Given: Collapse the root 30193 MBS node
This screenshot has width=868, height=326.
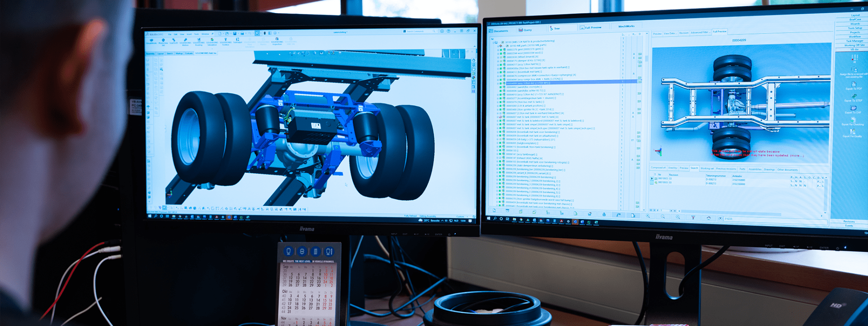Looking at the screenshot, I should point(494,42).
